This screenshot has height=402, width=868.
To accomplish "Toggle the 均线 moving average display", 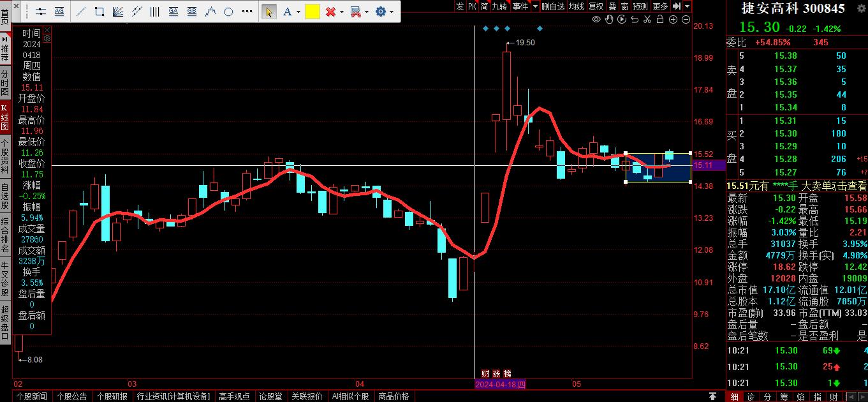I will click(x=577, y=6).
